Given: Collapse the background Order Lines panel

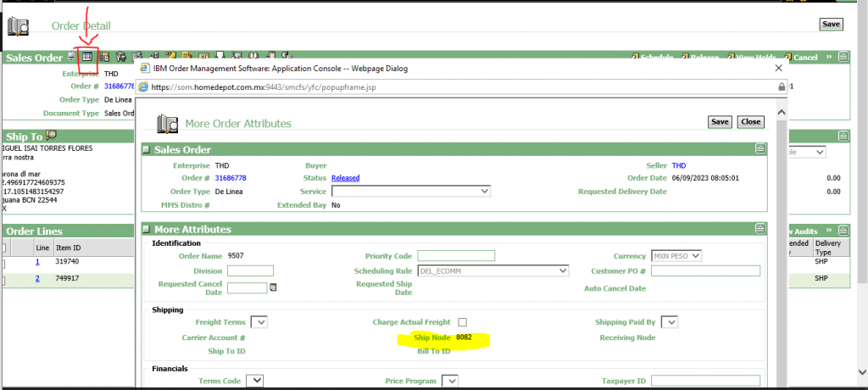Looking at the screenshot, I should (x=843, y=231).
